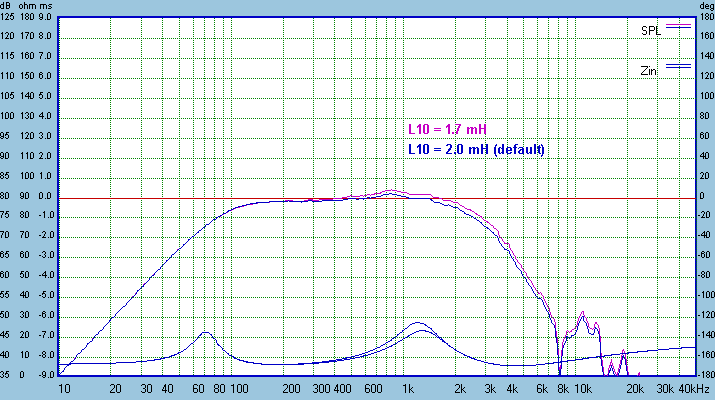This screenshot has height=400, width=715.
Task: Click the 10k frequency axis label
Action: coord(579,388)
